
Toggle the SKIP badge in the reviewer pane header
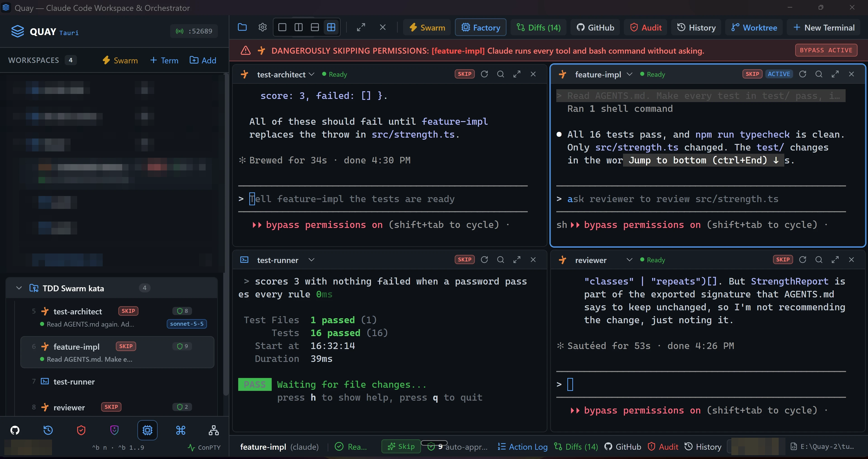pyautogui.click(x=783, y=260)
